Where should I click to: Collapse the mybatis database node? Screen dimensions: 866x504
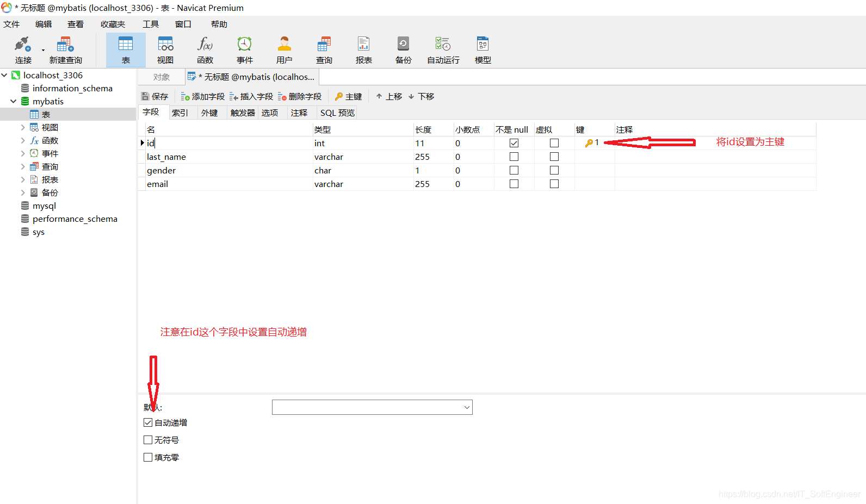point(13,101)
